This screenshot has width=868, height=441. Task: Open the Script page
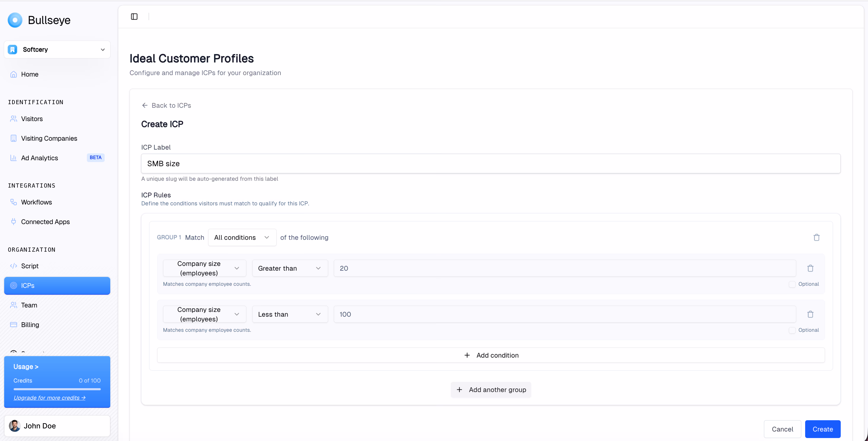57,266
